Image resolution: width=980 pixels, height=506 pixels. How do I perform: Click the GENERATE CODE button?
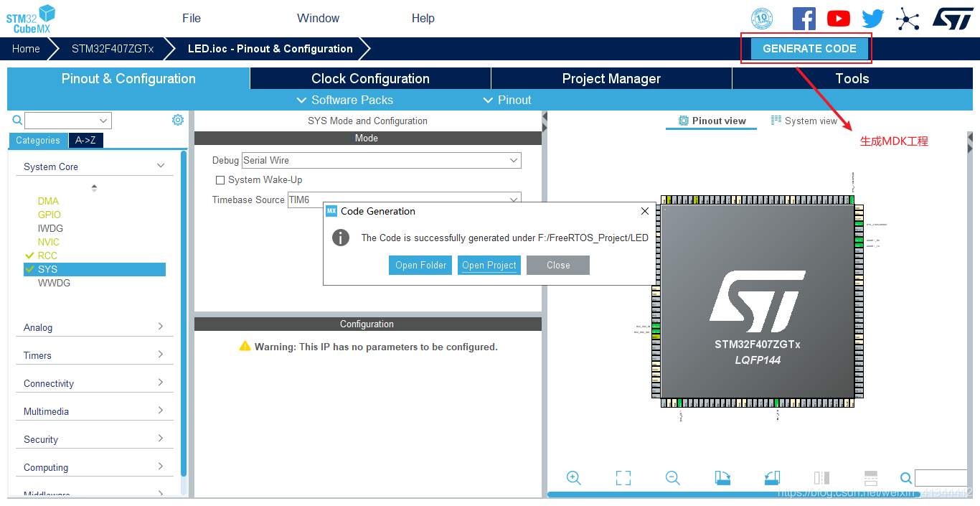pyautogui.click(x=809, y=49)
